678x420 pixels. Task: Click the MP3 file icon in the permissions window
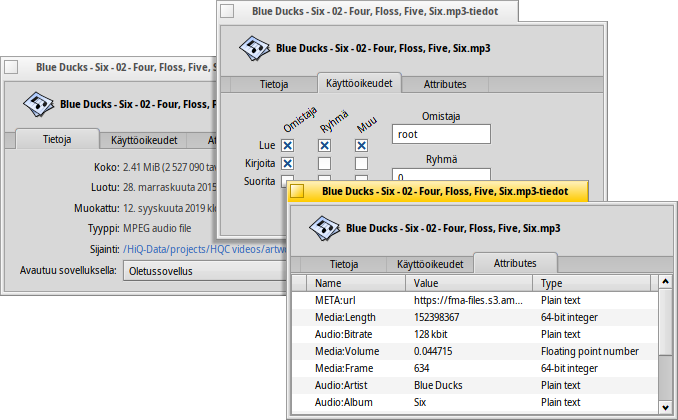[252, 47]
